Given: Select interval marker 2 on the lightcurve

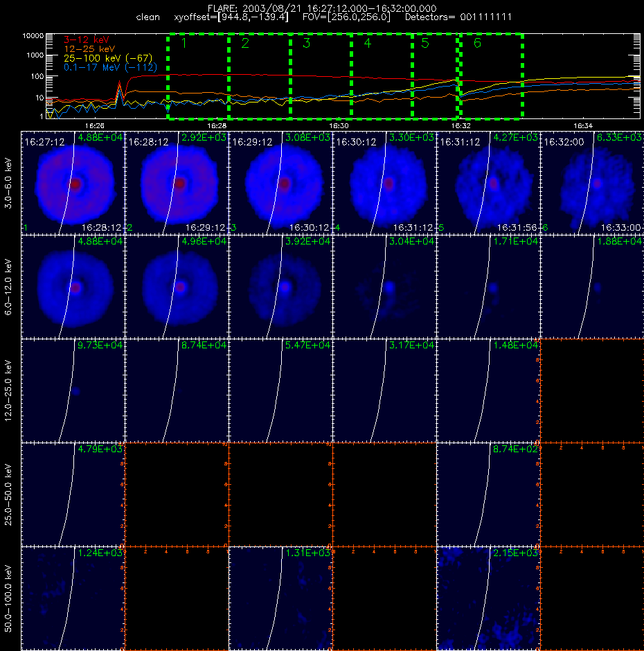Looking at the screenshot, I should [245, 43].
